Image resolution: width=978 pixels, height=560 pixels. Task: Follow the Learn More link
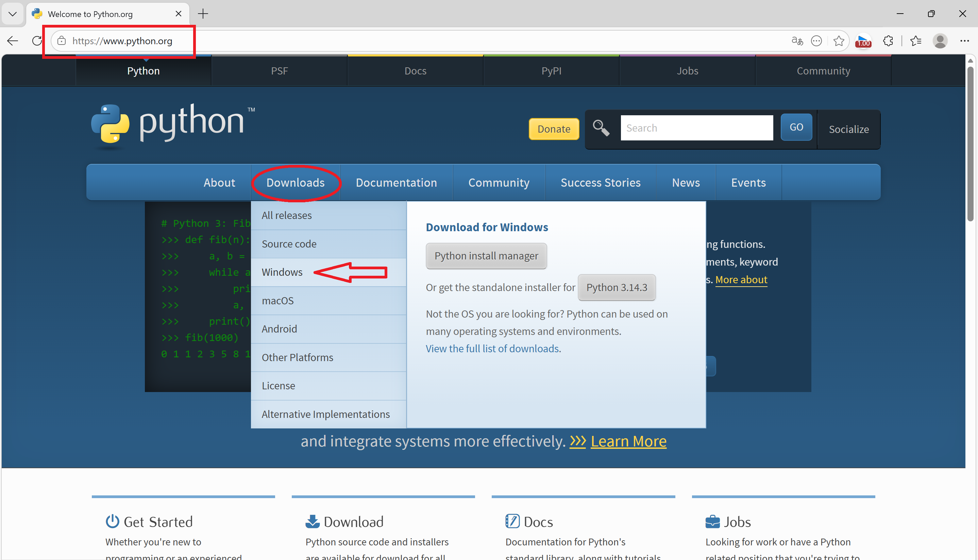point(628,441)
